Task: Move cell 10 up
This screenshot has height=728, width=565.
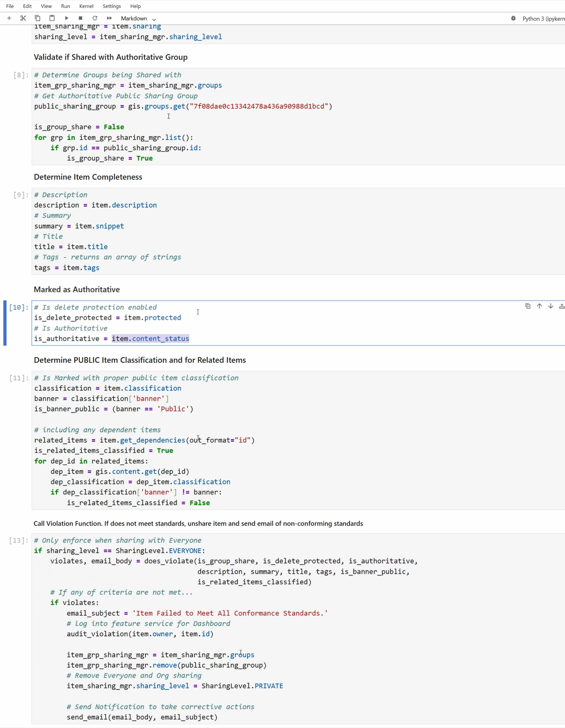Action: (x=539, y=306)
